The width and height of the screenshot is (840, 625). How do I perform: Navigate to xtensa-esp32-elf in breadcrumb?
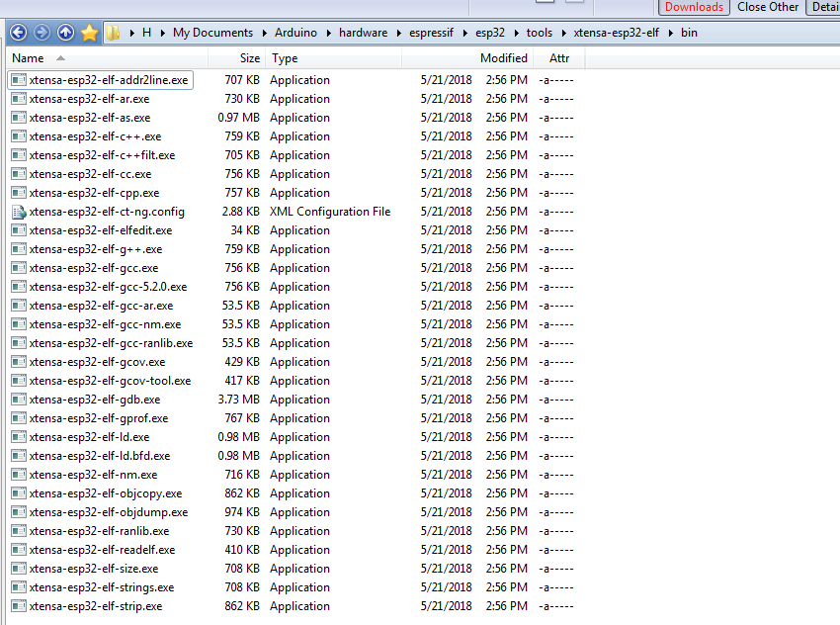point(616,33)
